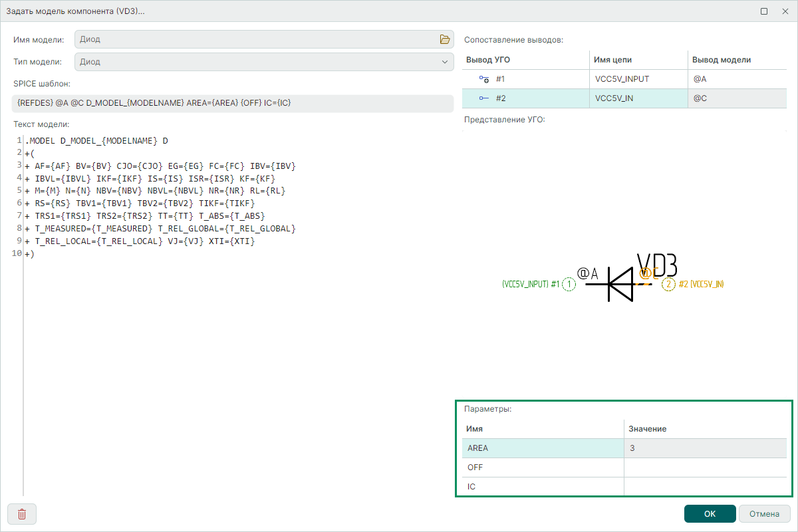
Task: Click the folder icon to browse models
Action: tap(445, 39)
